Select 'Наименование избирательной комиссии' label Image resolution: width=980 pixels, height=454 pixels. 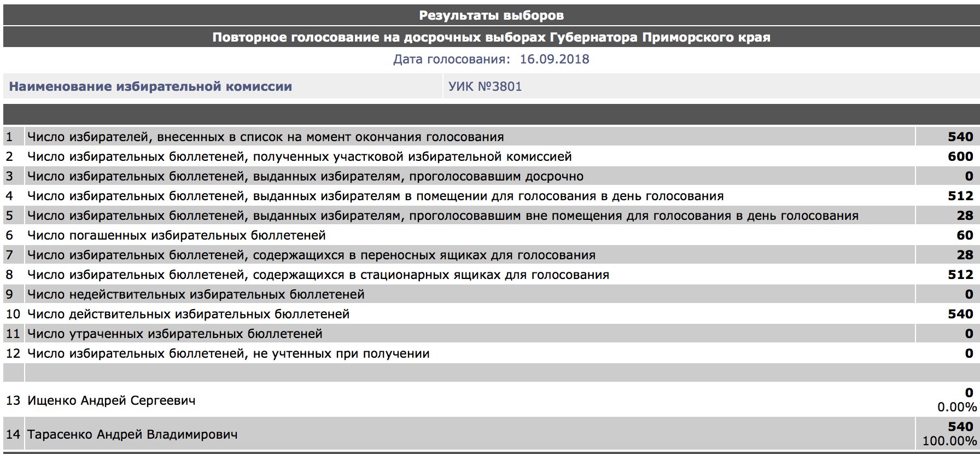[150, 86]
